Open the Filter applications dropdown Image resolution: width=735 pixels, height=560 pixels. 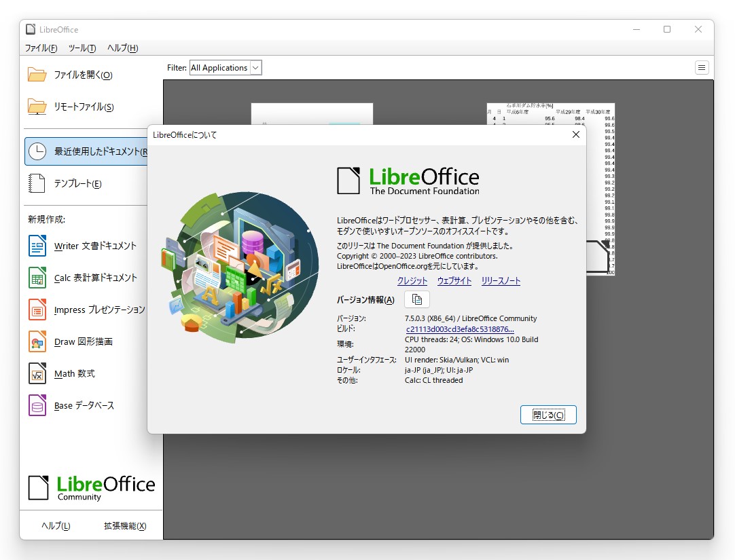[x=225, y=67]
